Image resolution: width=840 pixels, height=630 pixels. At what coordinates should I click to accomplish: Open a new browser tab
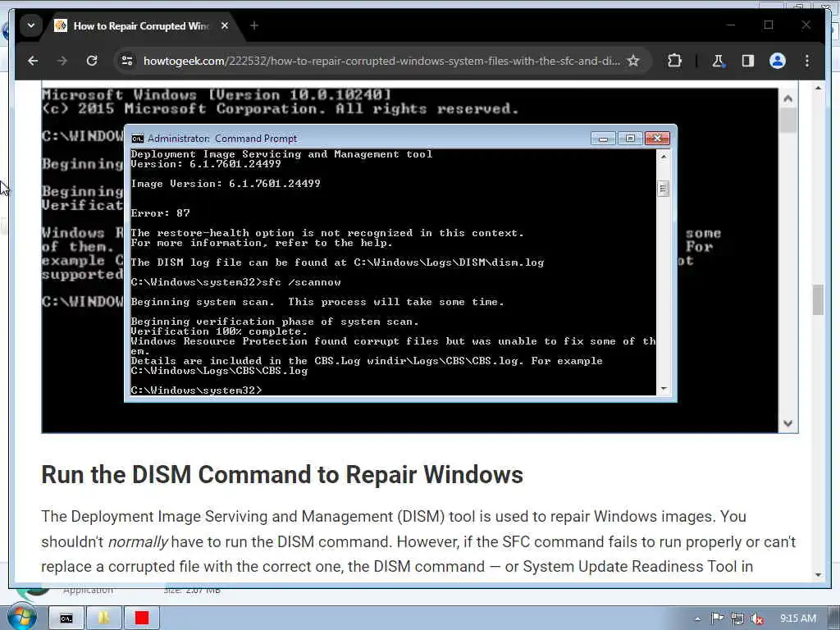[254, 25]
